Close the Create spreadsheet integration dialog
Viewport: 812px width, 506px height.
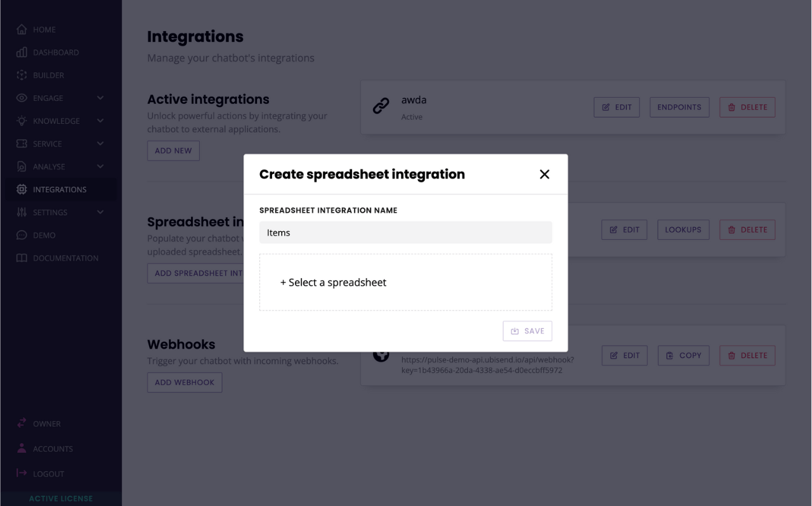(544, 175)
